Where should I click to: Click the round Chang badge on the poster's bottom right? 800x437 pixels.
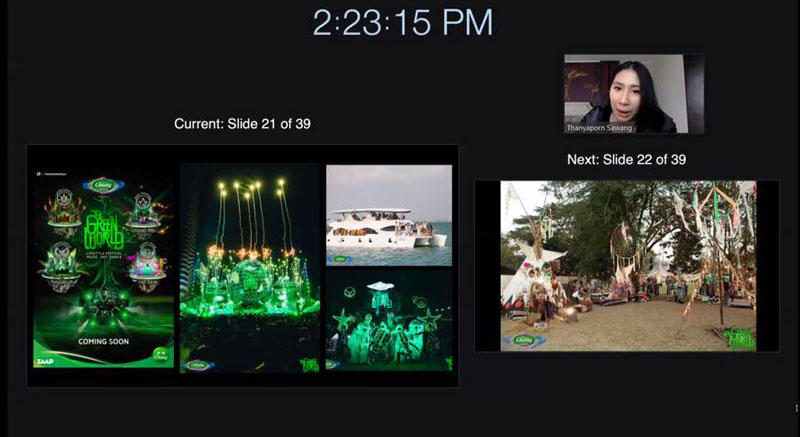click(x=160, y=355)
